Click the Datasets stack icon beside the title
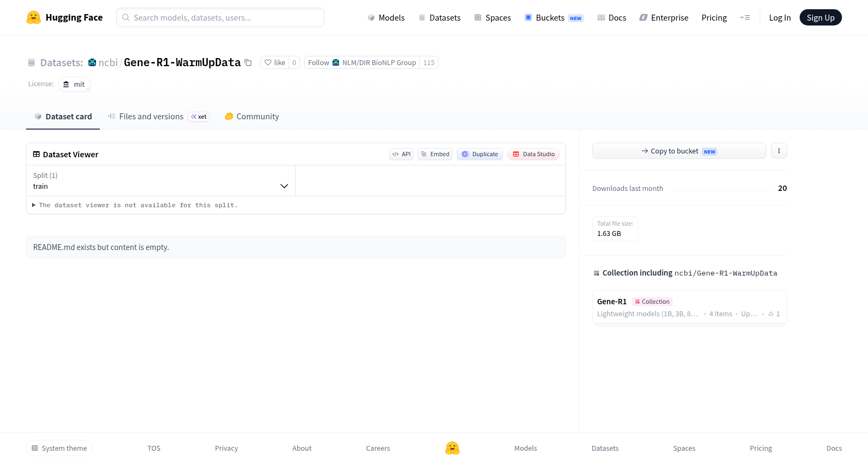This screenshot has width=868, height=467. [31, 62]
